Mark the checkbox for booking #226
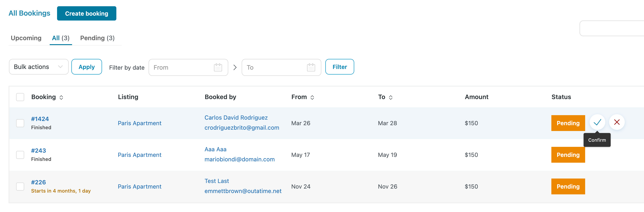Viewport: 644px width, 212px height. tap(20, 187)
